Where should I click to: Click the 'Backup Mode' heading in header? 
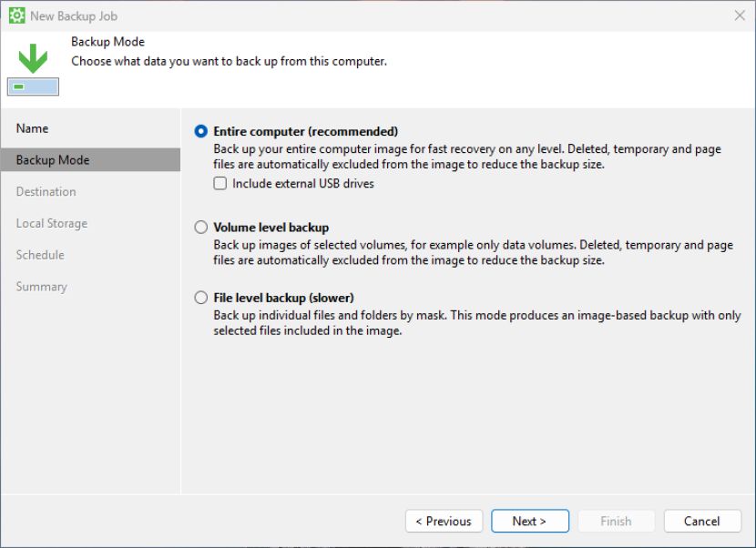coord(108,42)
